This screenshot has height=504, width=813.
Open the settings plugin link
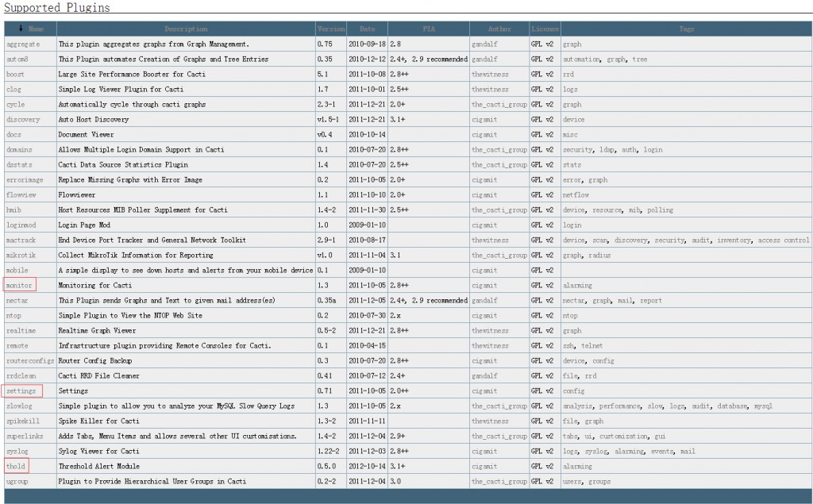click(21, 391)
